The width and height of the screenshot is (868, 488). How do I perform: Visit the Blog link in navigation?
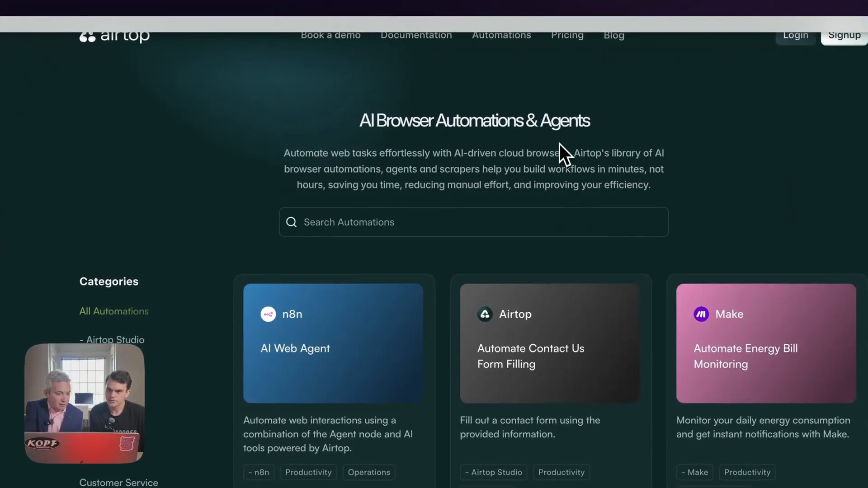[x=613, y=36]
